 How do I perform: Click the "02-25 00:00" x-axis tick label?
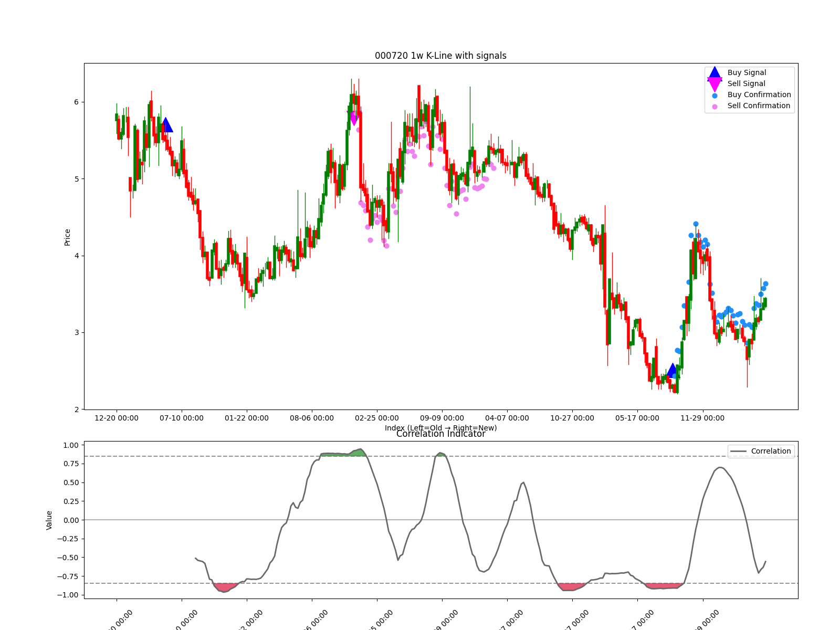tap(377, 418)
